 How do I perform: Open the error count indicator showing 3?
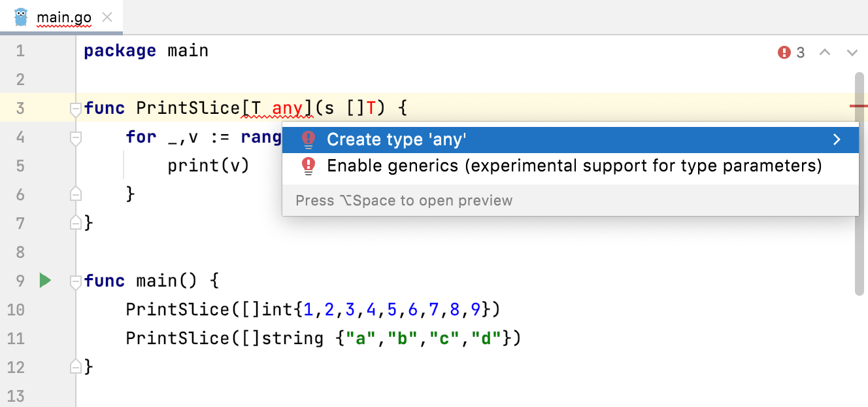coord(792,52)
